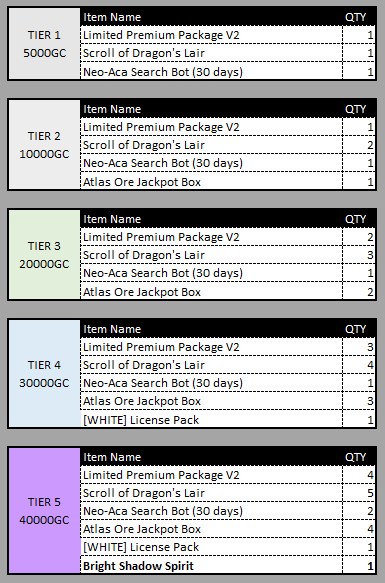Select Scroll of Dragon's Lair quantity 5 cell
This screenshot has width=385, height=583.
tap(359, 493)
